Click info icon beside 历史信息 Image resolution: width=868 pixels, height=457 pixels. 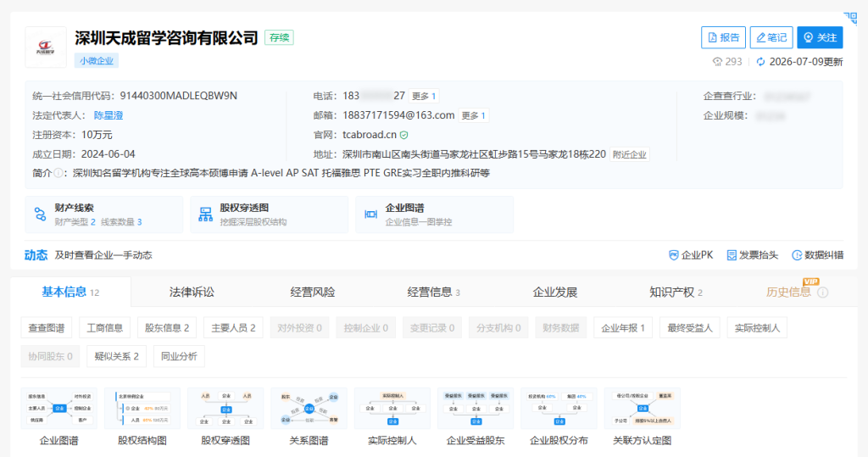pos(823,293)
